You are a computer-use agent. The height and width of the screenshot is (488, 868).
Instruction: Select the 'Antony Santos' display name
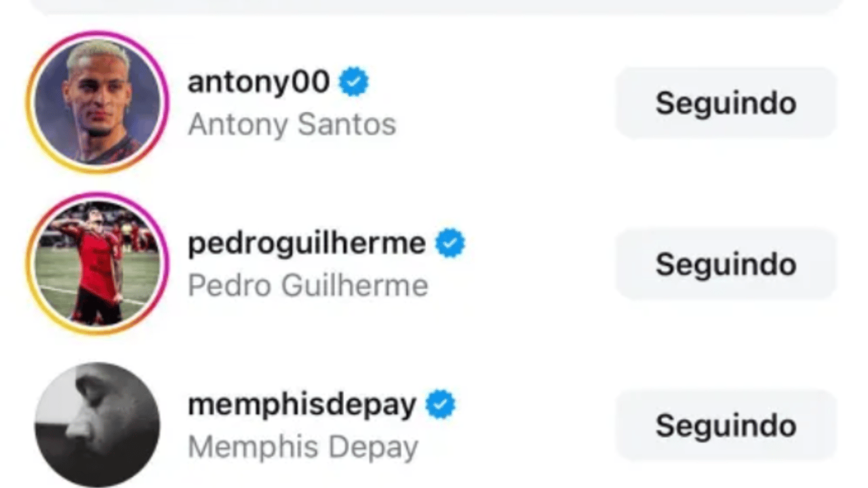point(292,125)
